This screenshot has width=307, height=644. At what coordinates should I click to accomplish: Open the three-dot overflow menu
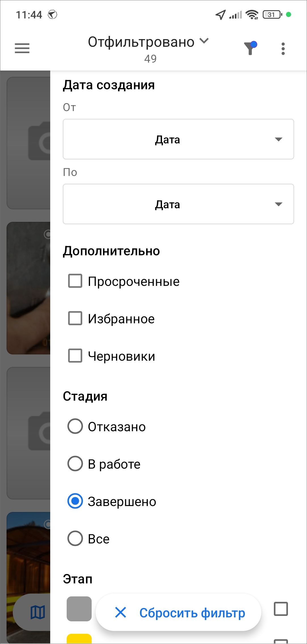click(x=283, y=49)
